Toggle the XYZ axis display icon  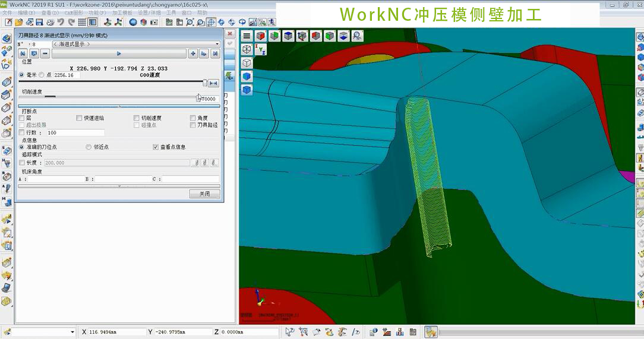pyautogui.click(x=260, y=50)
